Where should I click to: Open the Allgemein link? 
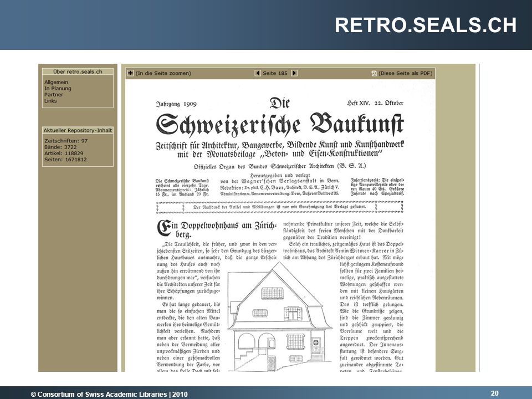[56, 82]
